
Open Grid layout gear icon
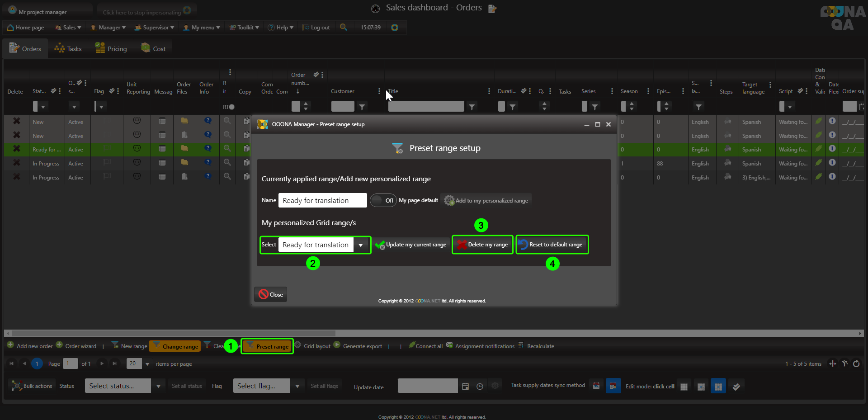point(297,345)
